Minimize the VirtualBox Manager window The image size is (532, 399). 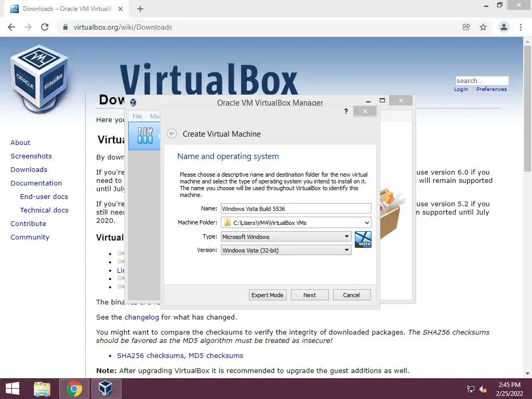coord(368,101)
